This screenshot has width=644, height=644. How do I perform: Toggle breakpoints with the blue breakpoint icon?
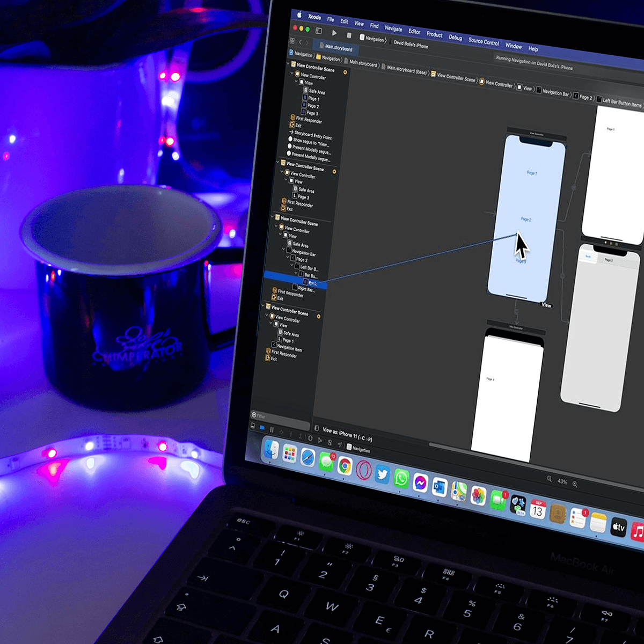tap(262, 428)
